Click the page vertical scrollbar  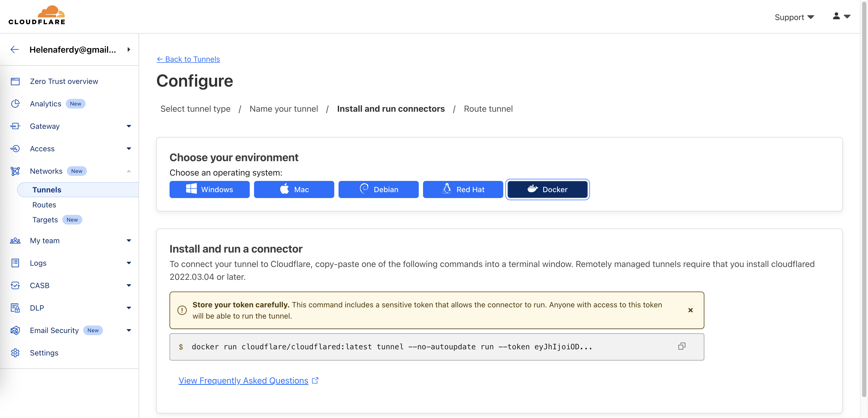[864, 202]
